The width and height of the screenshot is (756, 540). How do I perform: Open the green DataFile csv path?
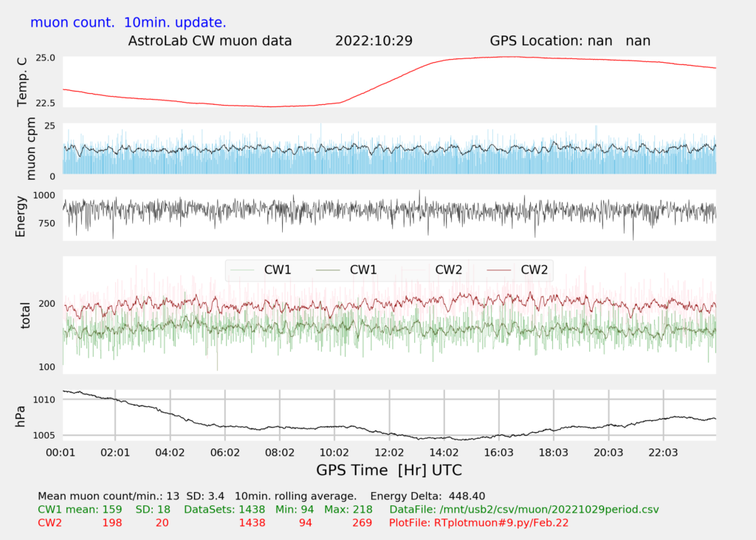[523, 510]
